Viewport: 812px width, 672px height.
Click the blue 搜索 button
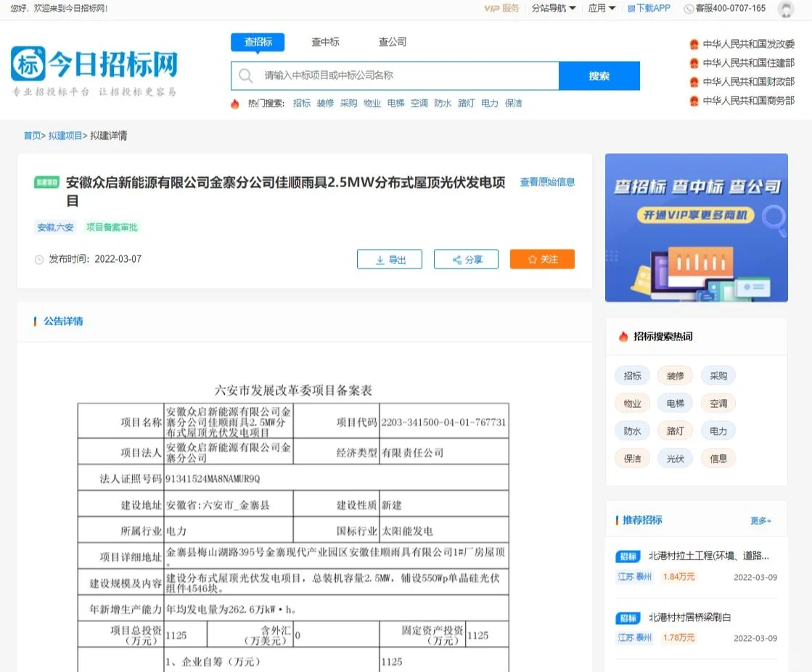coord(599,75)
